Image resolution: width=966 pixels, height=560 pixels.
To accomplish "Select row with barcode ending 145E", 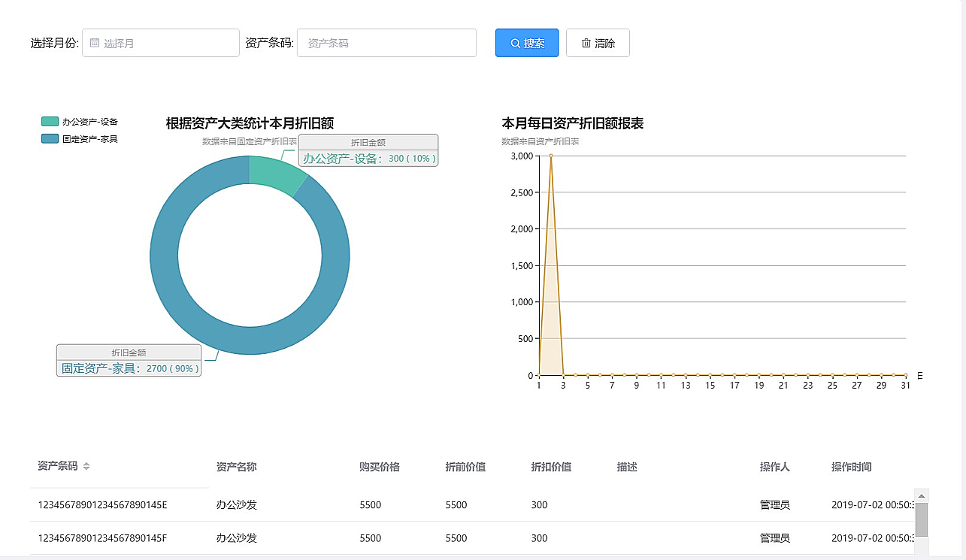I will pos(102,505).
